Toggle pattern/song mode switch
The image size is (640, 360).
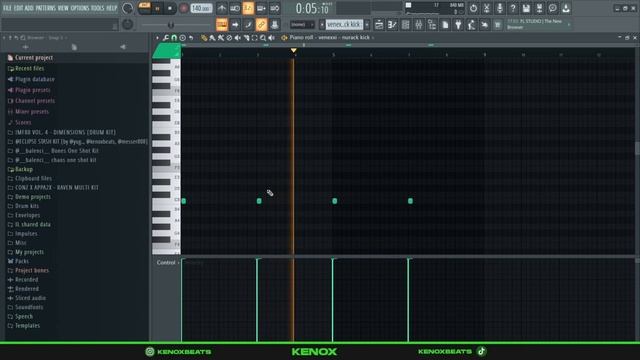point(144,8)
